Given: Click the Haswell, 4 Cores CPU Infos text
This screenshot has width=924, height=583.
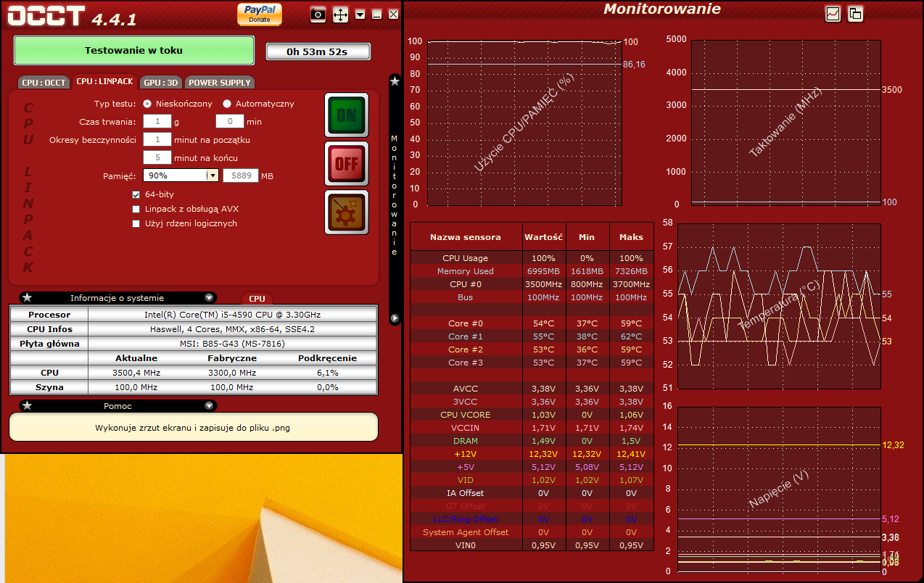Looking at the screenshot, I should [233, 329].
